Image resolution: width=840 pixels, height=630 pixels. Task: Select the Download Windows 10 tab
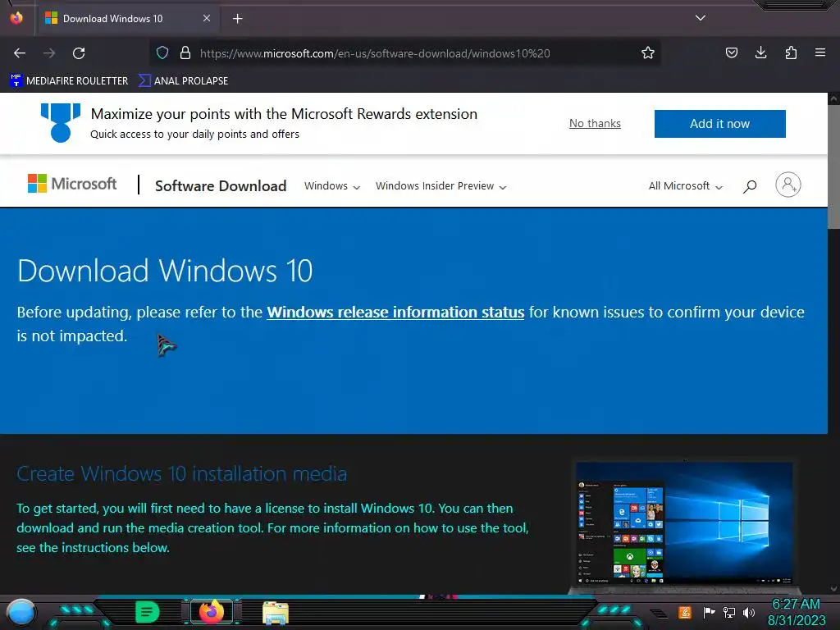click(127, 19)
